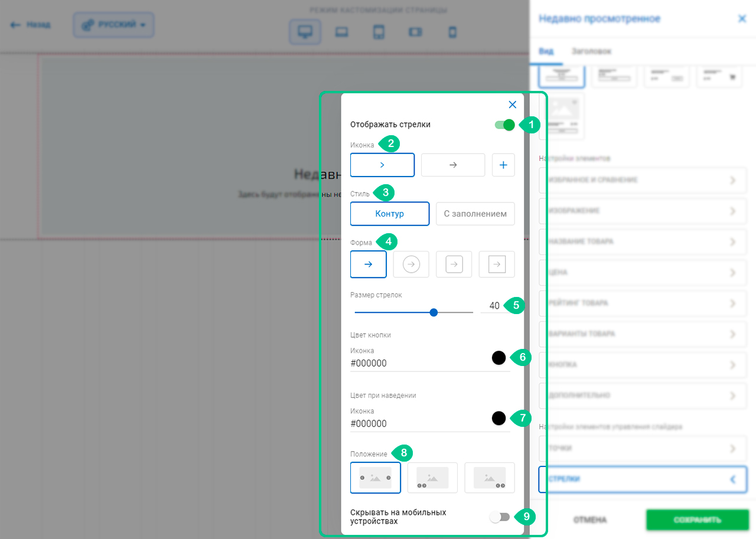Viewport: 756px width, 539px height.
Task: Expand Цена settings row
Action: [643, 272]
